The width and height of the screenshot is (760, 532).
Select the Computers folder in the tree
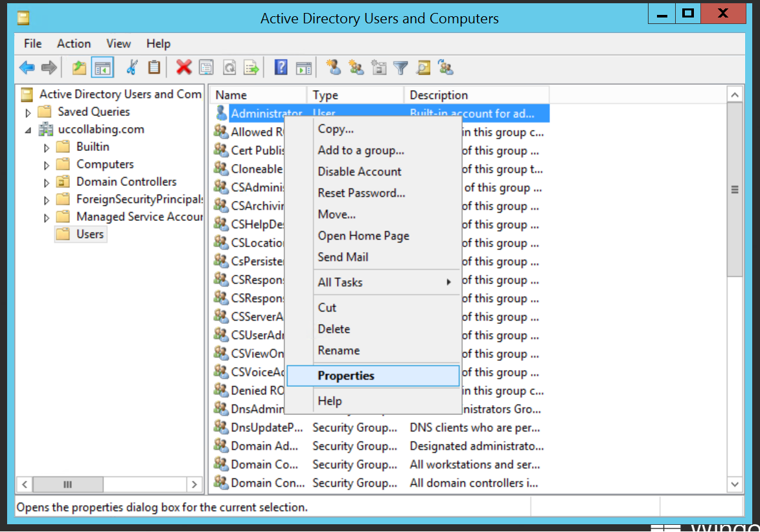pyautogui.click(x=95, y=165)
